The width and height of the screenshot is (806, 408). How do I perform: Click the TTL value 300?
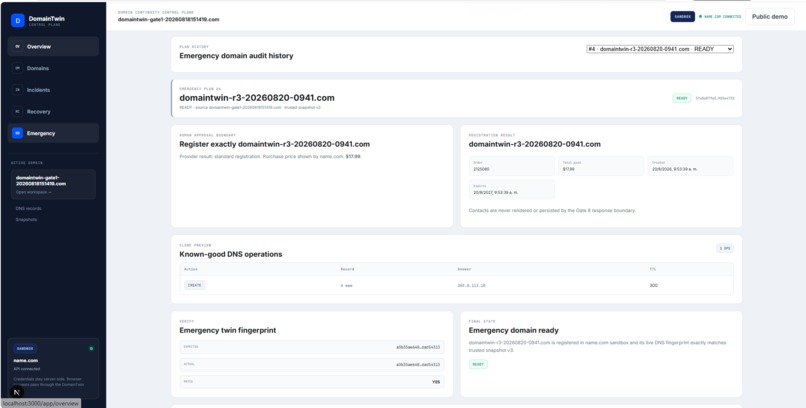[653, 285]
